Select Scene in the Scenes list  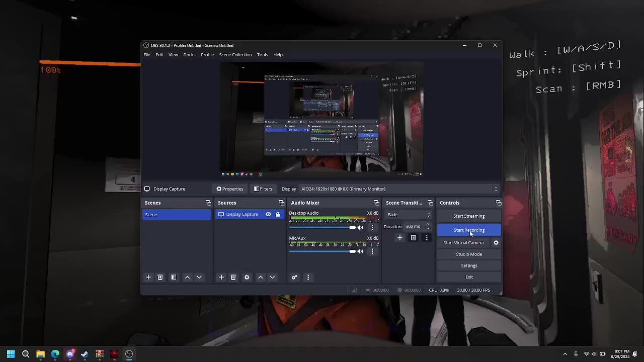pos(177,215)
